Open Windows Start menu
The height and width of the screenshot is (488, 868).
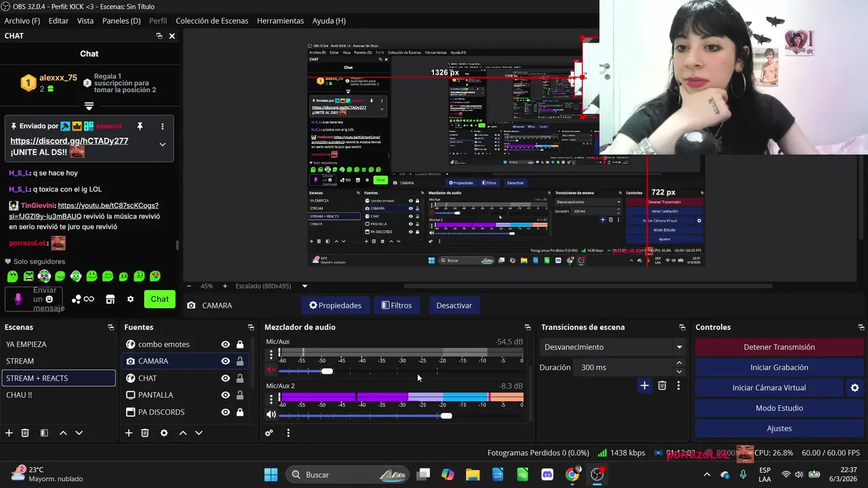(271, 474)
